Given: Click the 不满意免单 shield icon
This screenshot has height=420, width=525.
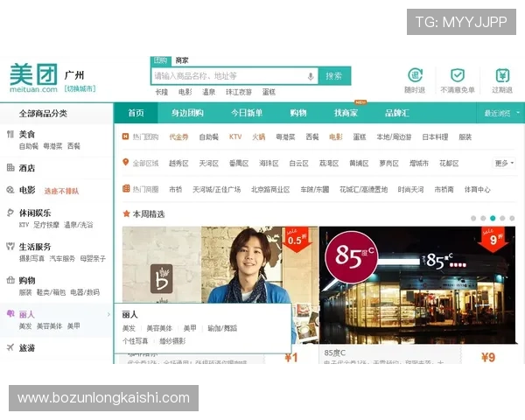Looking at the screenshot, I should [x=457, y=75].
